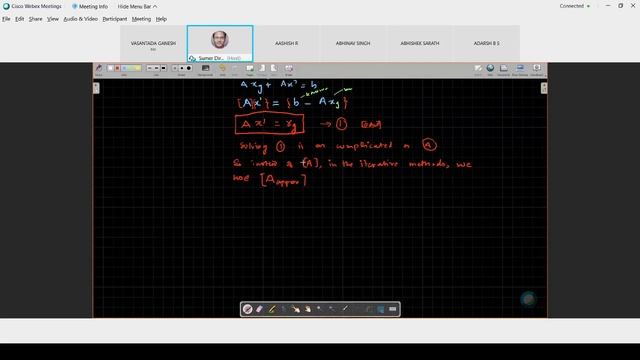The height and width of the screenshot is (360, 640).
Task: Choose the largest eraser size dot
Action: point(189,68)
